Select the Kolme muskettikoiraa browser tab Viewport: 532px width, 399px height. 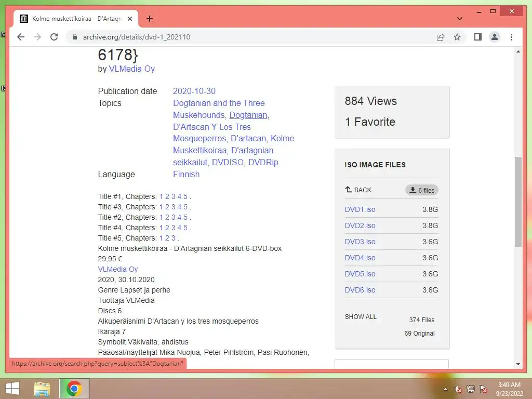pos(76,19)
